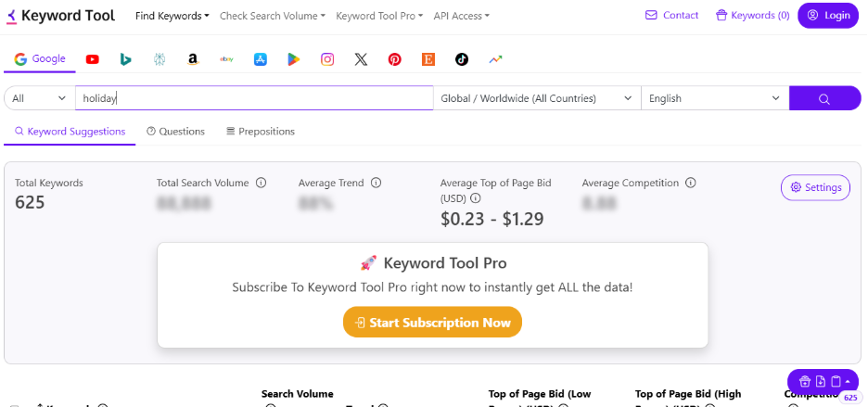The width and height of the screenshot is (868, 407).
Task: Click the holiday keyword search field
Action: click(254, 98)
